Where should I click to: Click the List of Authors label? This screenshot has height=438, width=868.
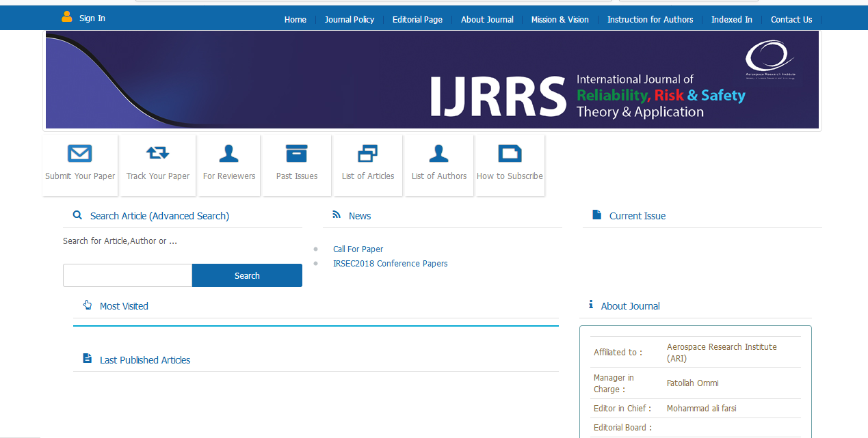(439, 176)
